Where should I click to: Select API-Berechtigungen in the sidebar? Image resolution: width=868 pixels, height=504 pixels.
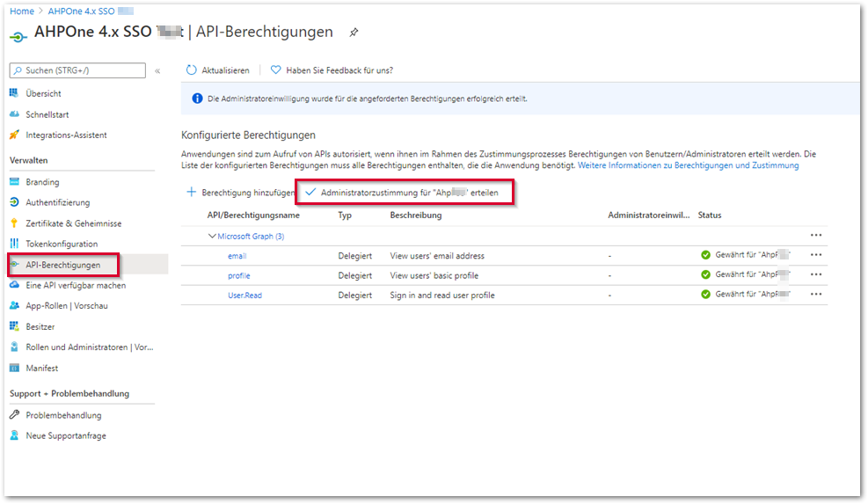click(63, 265)
